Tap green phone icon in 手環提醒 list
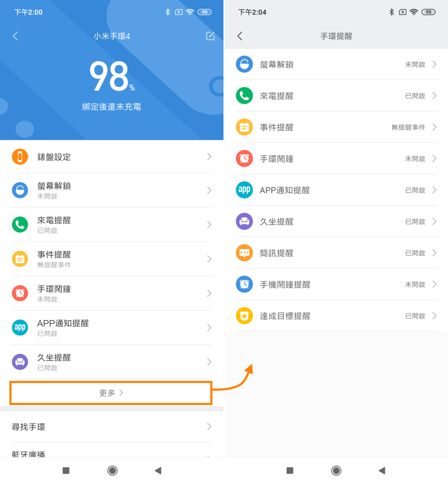Viewport: 448px width, 484px height. click(x=245, y=96)
